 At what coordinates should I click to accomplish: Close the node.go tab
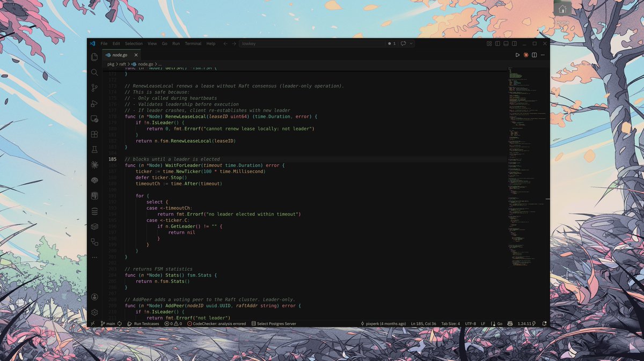136,55
